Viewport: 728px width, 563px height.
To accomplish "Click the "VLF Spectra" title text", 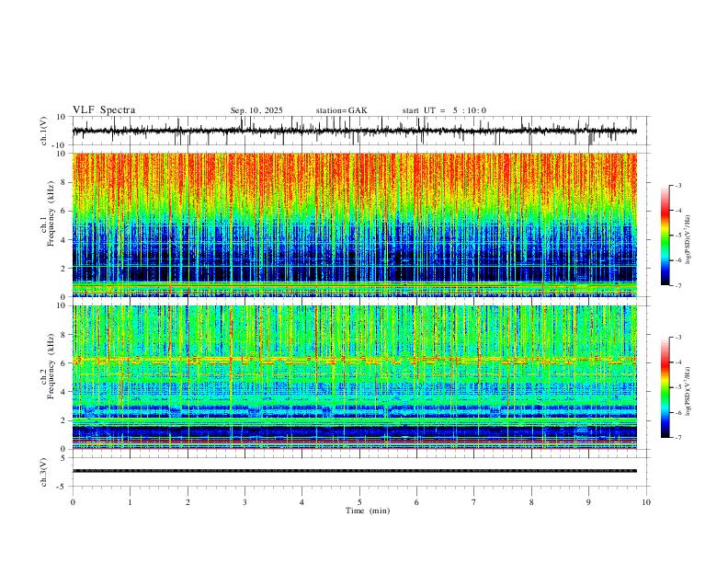I will click(x=104, y=110).
